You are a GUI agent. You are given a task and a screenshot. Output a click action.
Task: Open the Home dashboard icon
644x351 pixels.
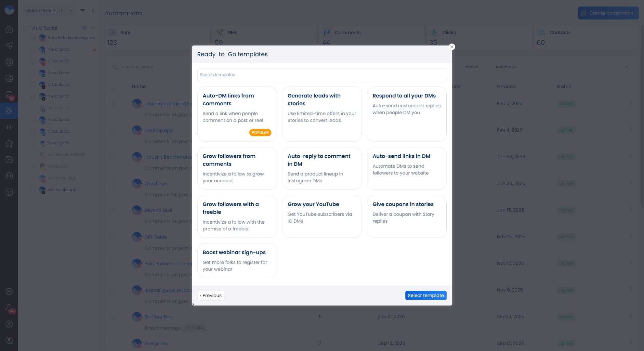point(9,29)
